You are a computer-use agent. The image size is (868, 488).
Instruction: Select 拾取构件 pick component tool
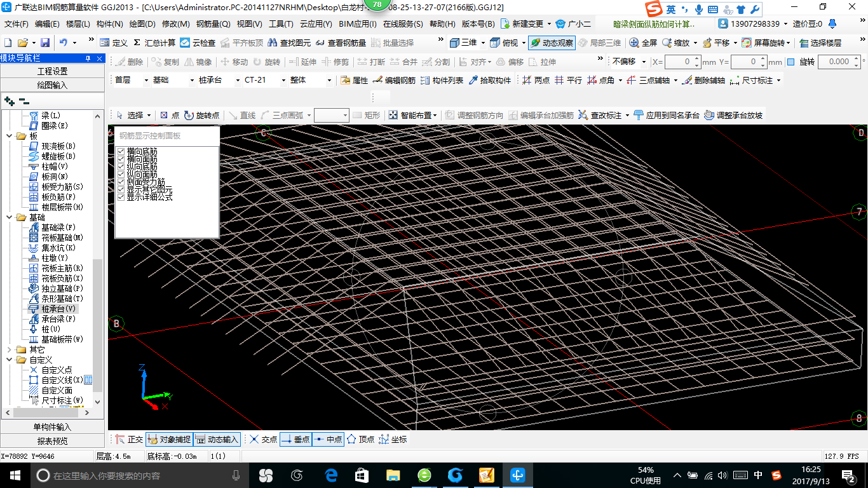489,81
